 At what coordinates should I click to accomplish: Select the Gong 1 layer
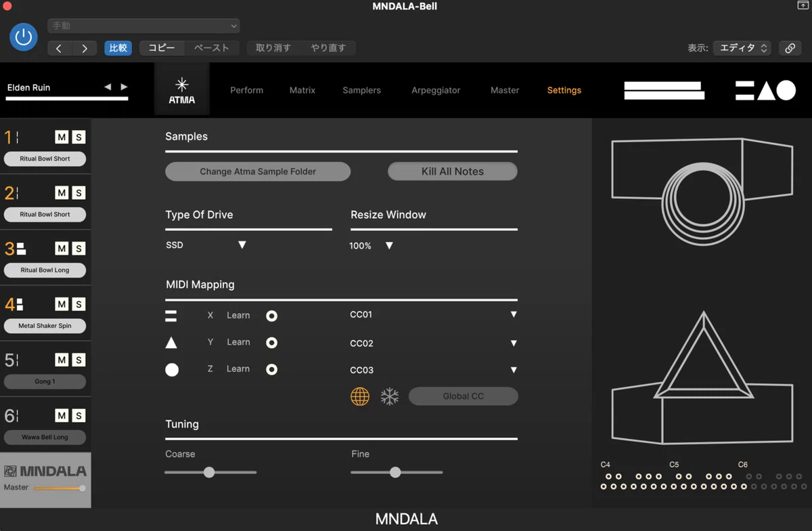[x=45, y=381]
